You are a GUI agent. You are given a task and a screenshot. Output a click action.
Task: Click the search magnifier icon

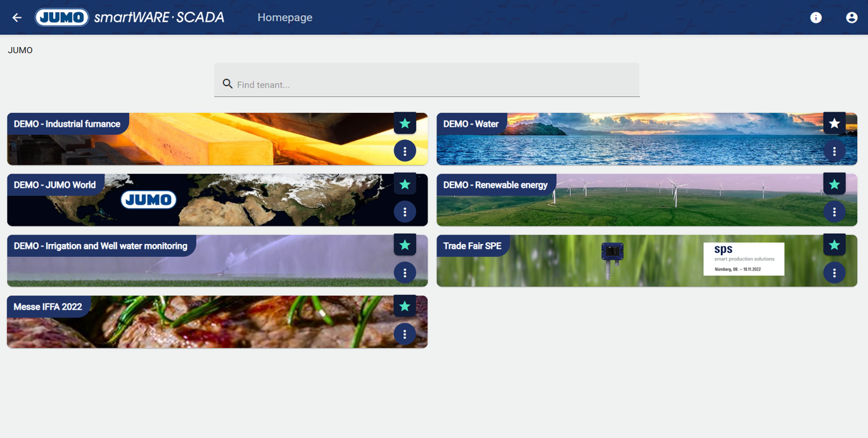point(227,84)
